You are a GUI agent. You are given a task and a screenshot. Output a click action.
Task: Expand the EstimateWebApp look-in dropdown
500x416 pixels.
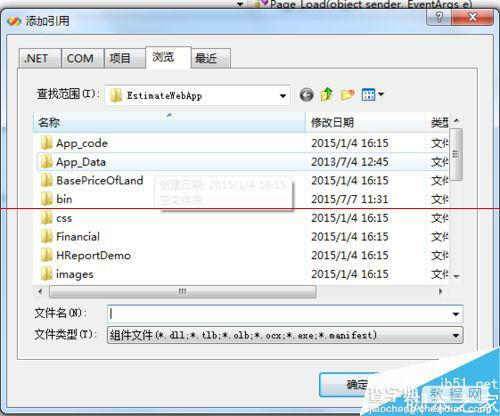pos(283,96)
